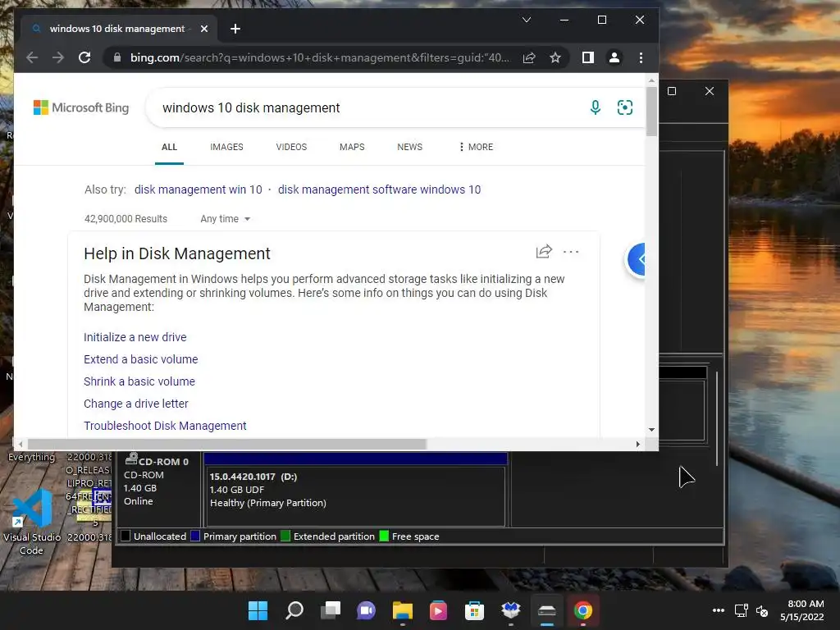The image size is (840, 630).
Task: Click the Extended partition green swatch
Action: coord(285,536)
